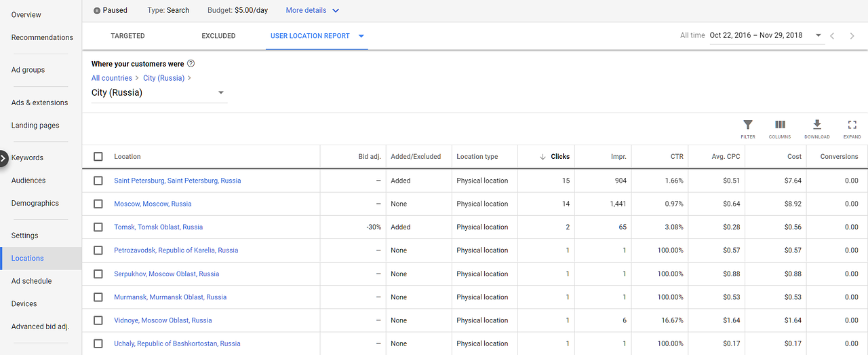Open campaign Settings in sidebar
Viewport: 868px width, 355px height.
coord(24,236)
